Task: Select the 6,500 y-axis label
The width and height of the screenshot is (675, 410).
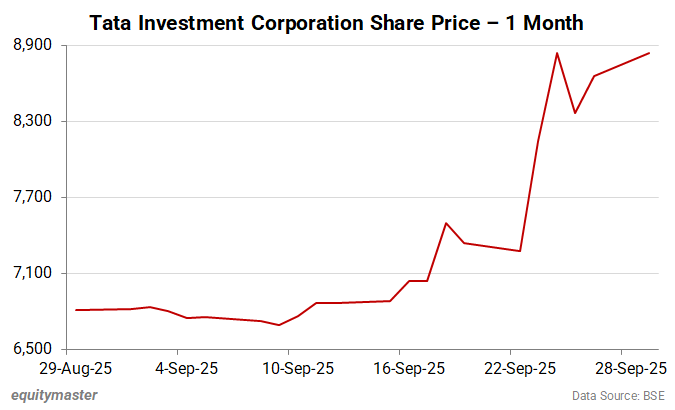Action: (35, 350)
